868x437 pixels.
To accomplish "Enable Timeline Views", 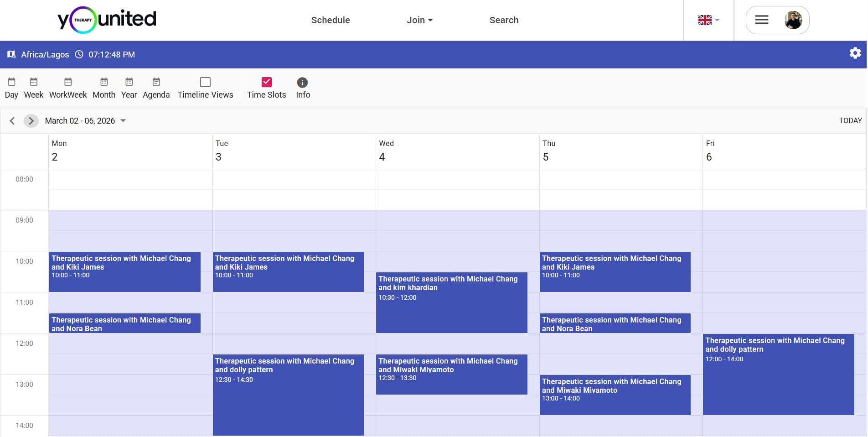I will pyautogui.click(x=205, y=83).
